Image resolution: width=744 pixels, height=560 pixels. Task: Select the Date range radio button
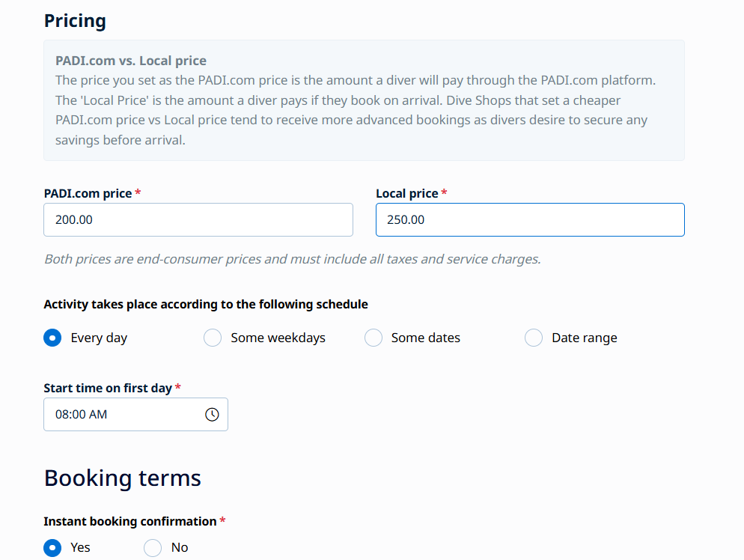point(534,338)
